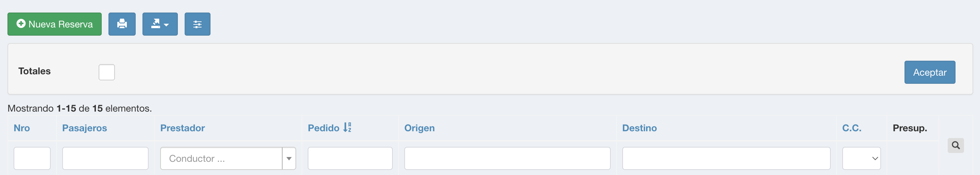Click the Origen filter text box

pos(507,158)
